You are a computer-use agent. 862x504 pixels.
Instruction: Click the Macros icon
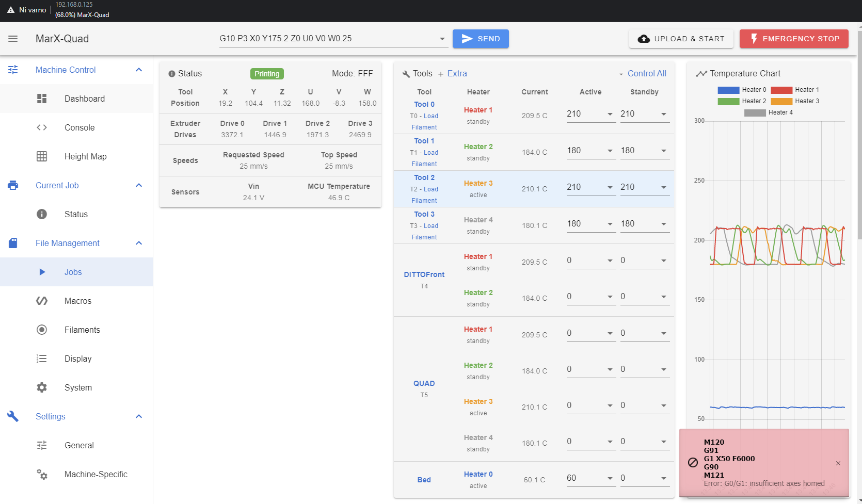pos(42,301)
